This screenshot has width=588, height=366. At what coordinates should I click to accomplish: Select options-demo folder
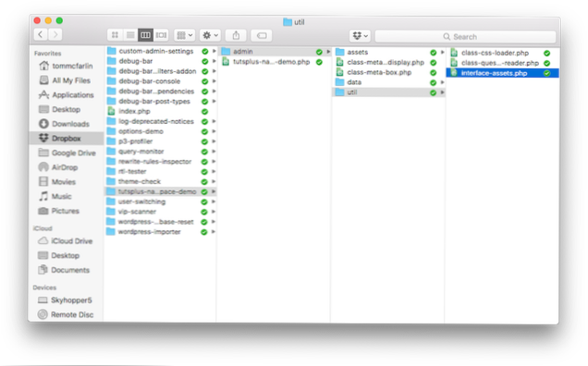tap(161, 131)
